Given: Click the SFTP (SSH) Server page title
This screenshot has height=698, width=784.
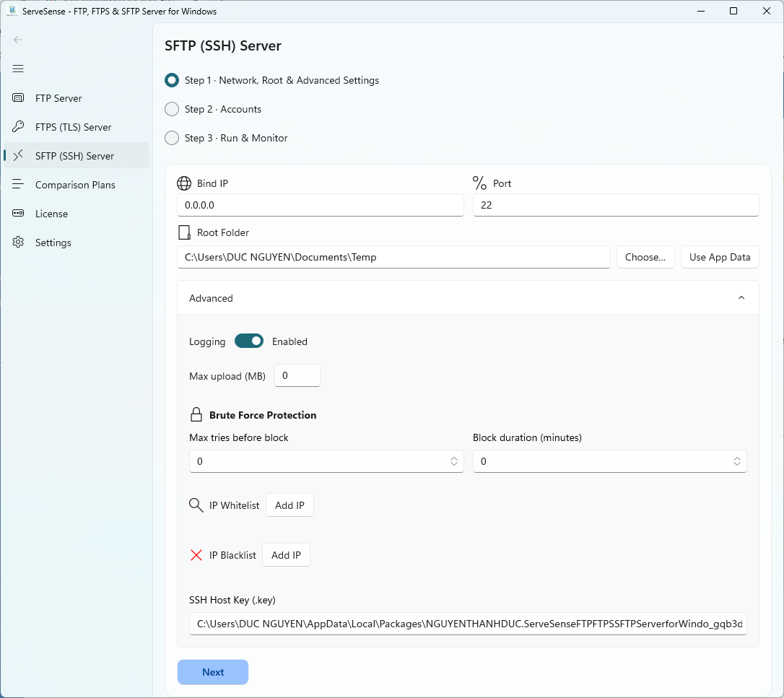Looking at the screenshot, I should (223, 46).
